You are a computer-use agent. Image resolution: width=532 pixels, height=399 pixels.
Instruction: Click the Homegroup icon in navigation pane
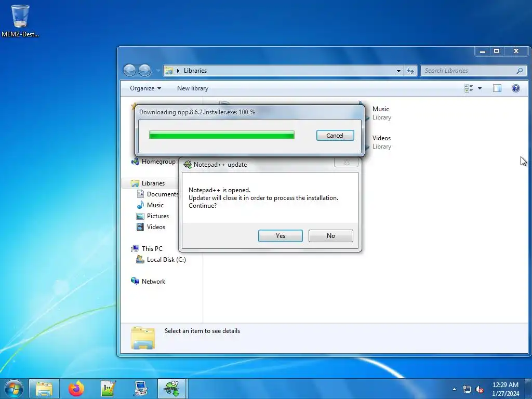pyautogui.click(x=135, y=162)
